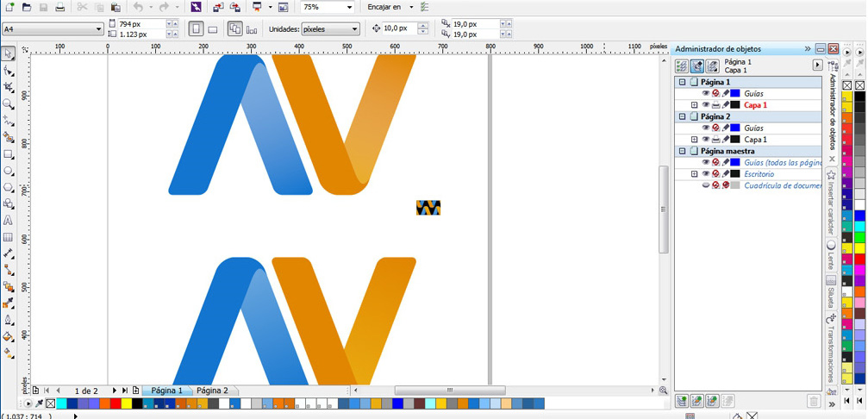This screenshot has width=868, height=419.
Task: Select the Zoom tool in the toolbox
Action: tap(9, 103)
